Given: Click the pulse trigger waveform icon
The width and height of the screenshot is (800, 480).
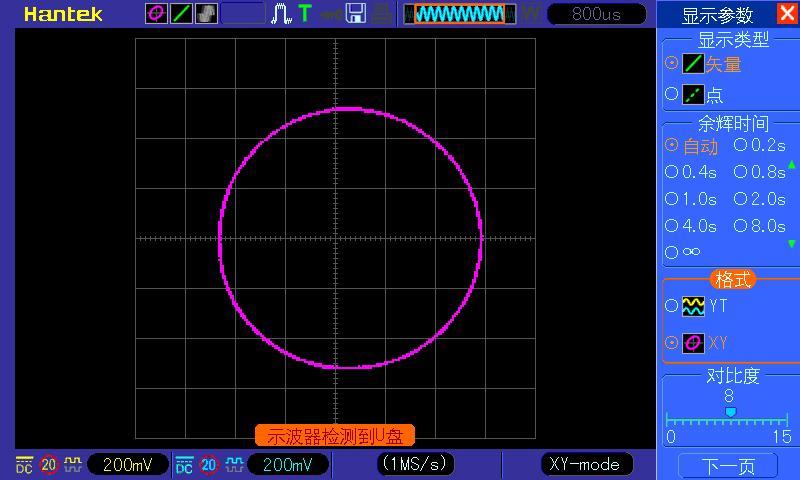Looking at the screenshot, I should pos(282,14).
